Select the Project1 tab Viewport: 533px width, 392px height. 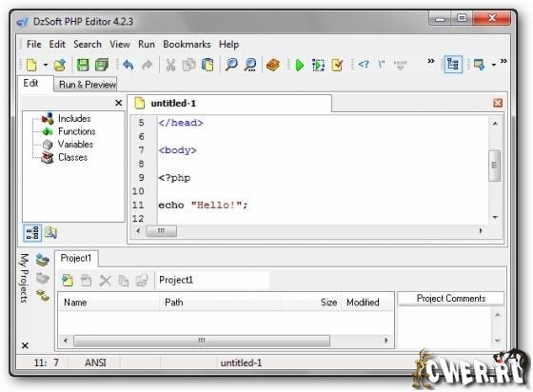click(76, 258)
